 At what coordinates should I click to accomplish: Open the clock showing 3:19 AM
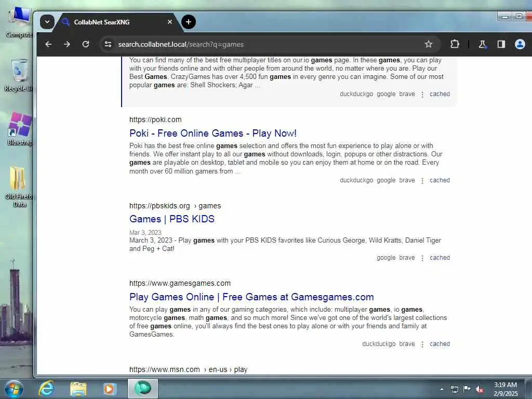click(506, 389)
